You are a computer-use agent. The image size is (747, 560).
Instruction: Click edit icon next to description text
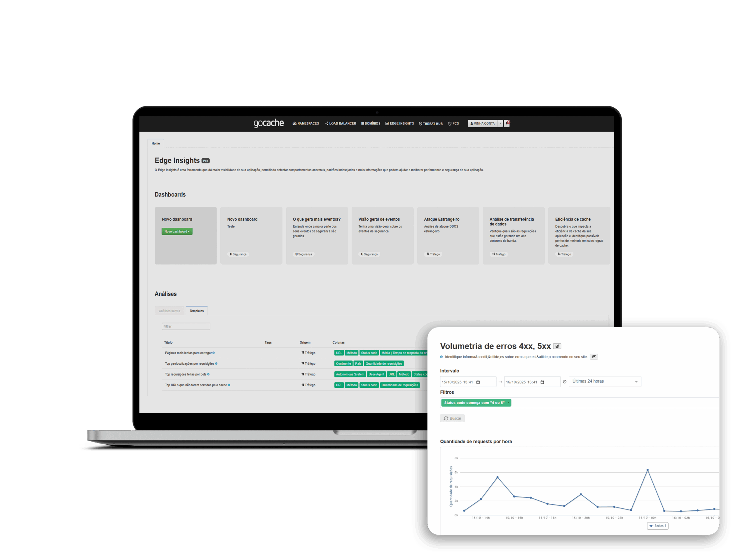[594, 357]
